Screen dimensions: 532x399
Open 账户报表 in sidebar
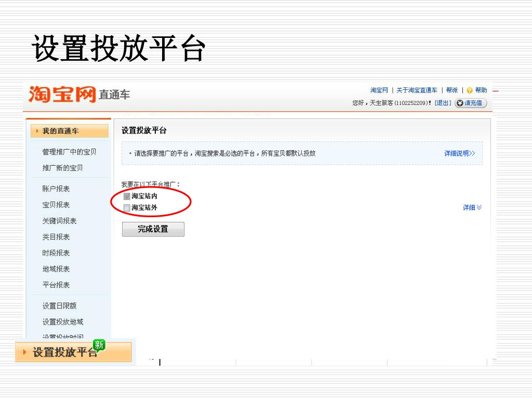point(56,189)
